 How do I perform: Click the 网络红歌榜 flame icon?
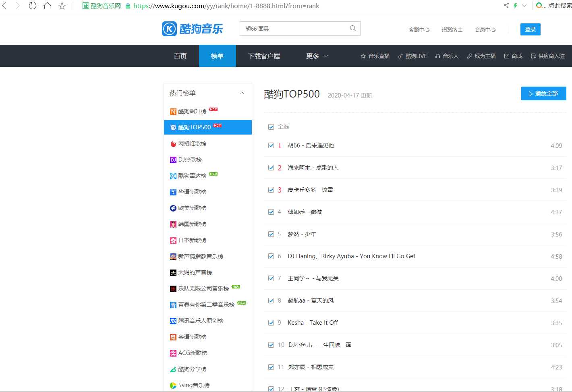click(x=173, y=144)
